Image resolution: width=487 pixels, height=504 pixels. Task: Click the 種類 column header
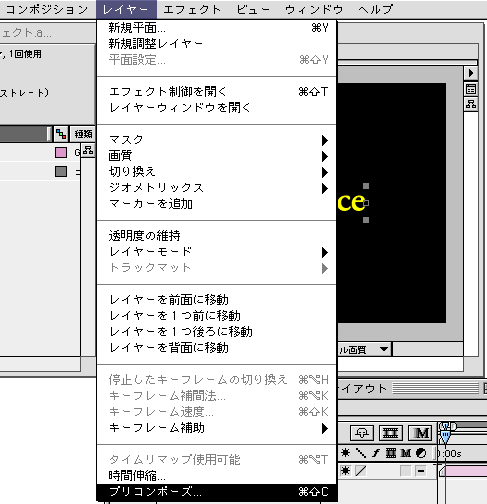coord(83,134)
